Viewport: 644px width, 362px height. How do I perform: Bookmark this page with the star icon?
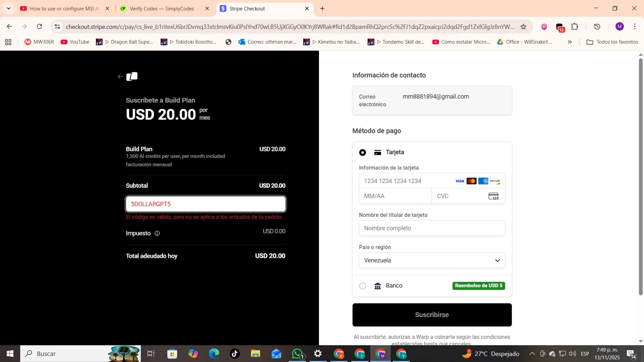(523, 27)
